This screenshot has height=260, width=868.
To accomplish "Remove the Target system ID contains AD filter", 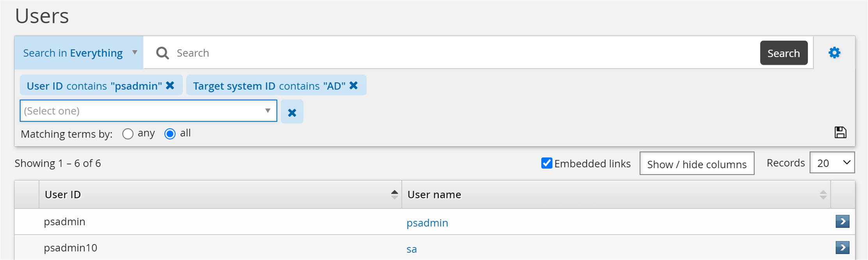I will click(x=354, y=85).
